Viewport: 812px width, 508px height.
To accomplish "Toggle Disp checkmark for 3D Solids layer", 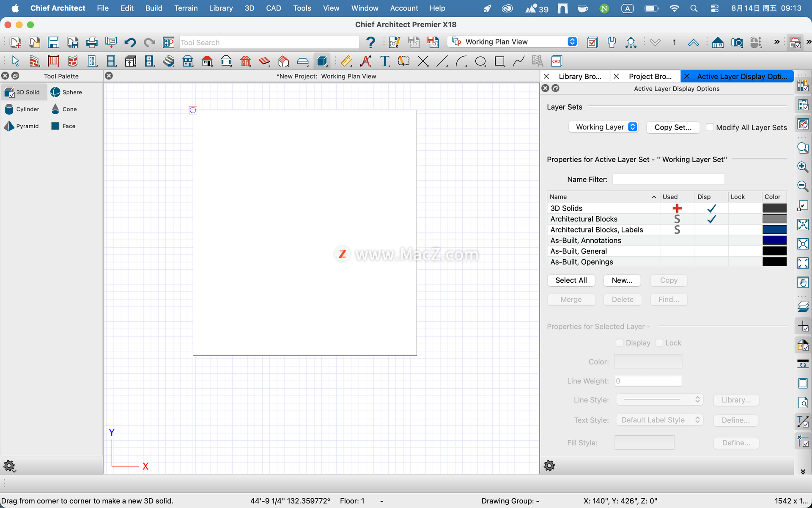I will [x=711, y=208].
